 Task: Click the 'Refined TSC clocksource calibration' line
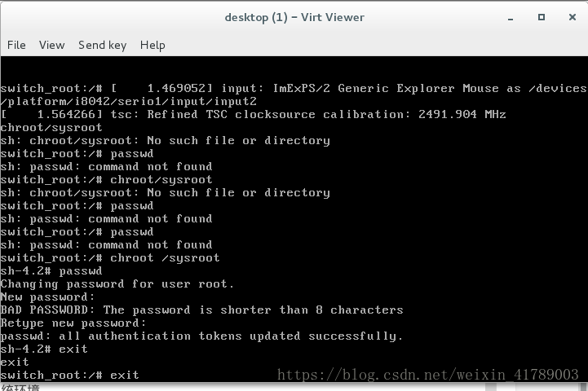click(x=253, y=114)
